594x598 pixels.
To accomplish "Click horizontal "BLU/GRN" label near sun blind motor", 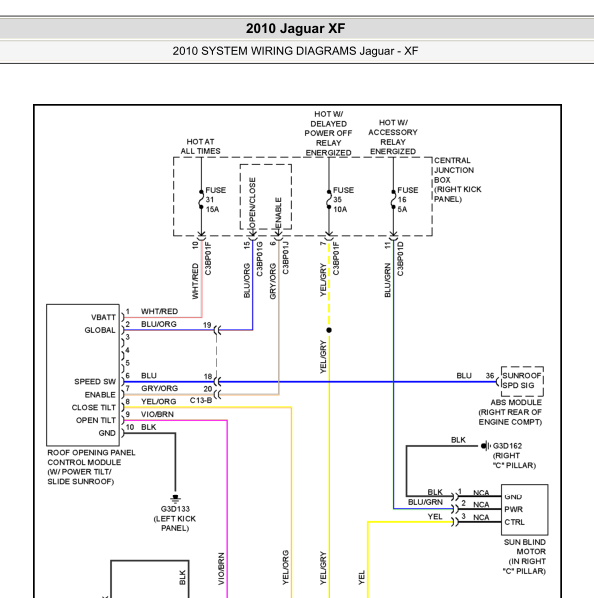I will click(425, 502).
